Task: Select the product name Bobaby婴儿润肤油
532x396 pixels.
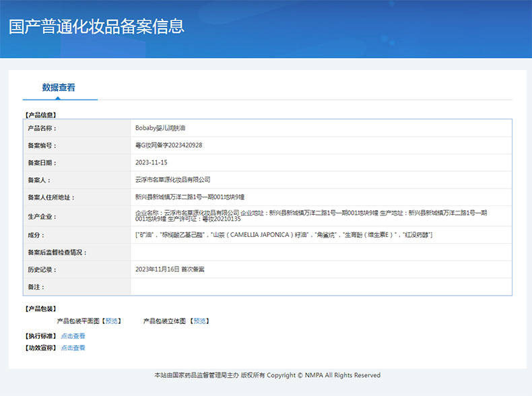Action: coord(160,128)
